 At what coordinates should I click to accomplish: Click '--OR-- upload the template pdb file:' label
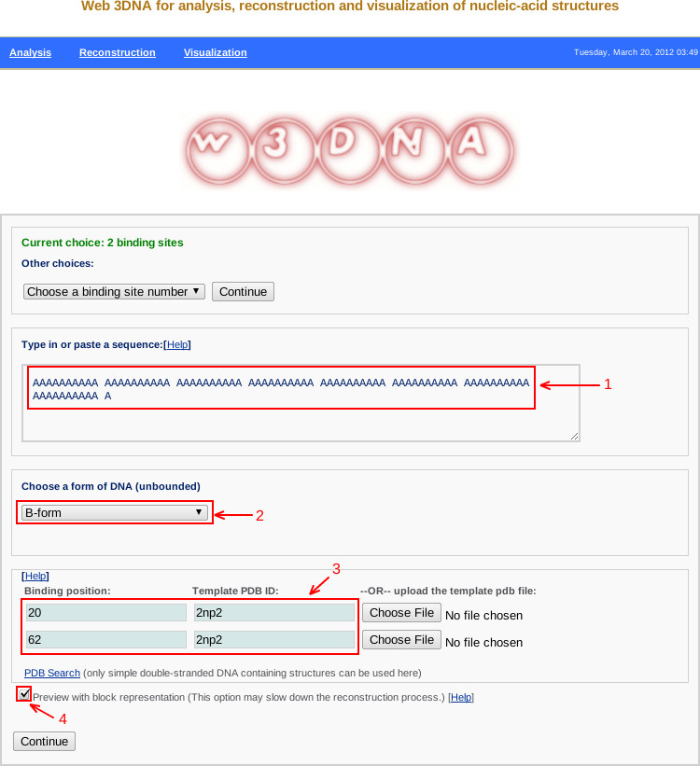pos(448,591)
